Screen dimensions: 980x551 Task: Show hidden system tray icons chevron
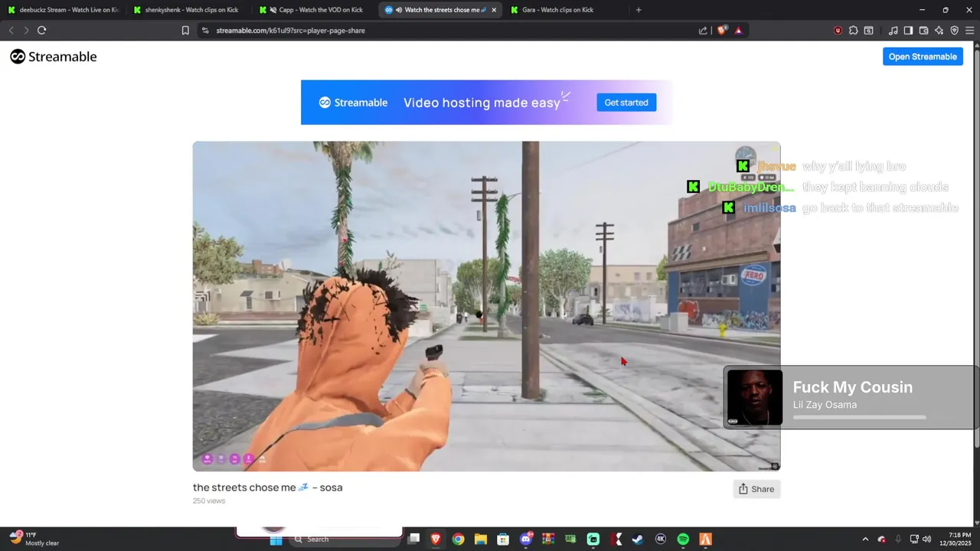click(x=865, y=540)
